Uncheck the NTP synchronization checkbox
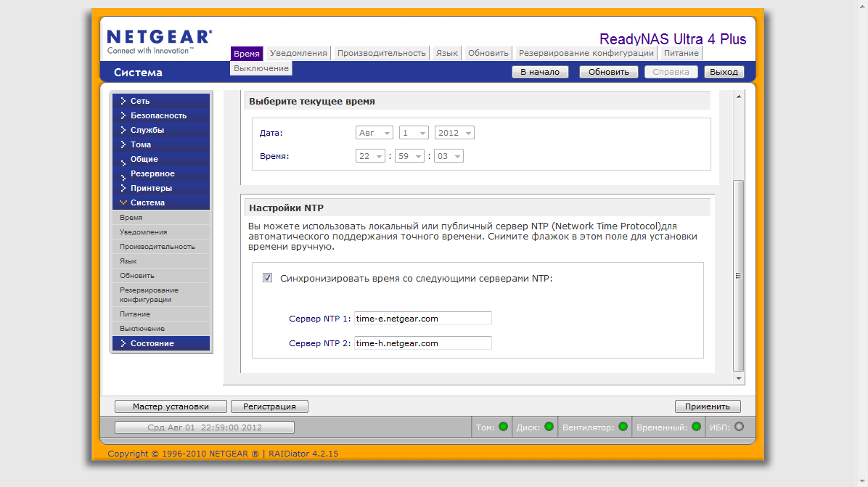The height and width of the screenshot is (487, 868). click(267, 278)
